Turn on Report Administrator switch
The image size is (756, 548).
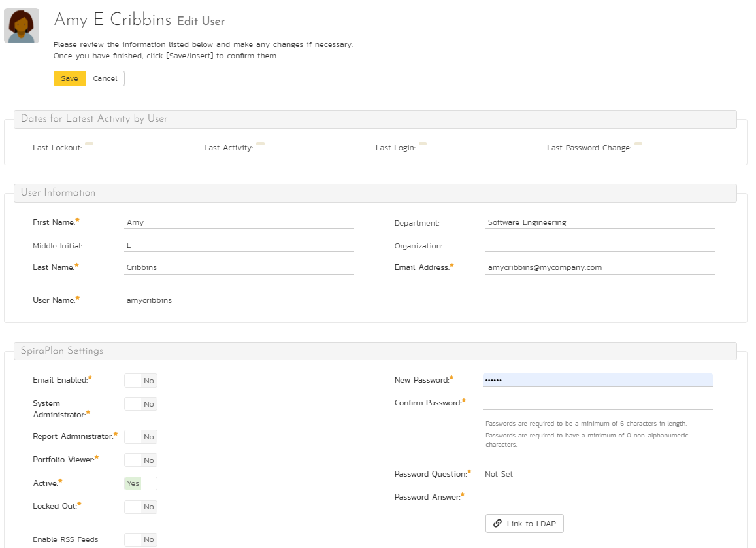(x=140, y=437)
